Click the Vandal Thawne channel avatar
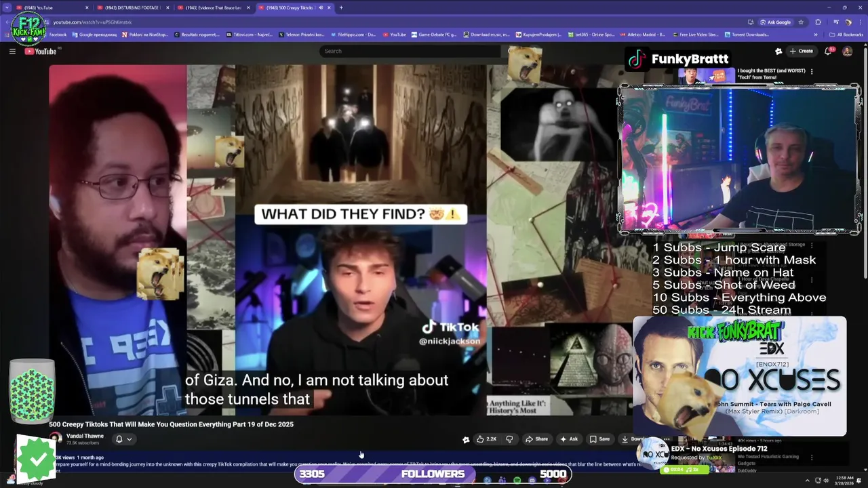The width and height of the screenshot is (868, 488). (x=56, y=439)
